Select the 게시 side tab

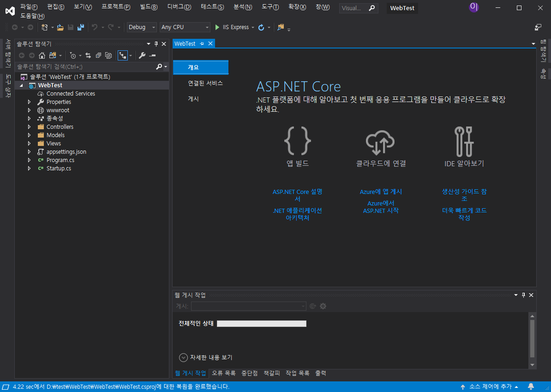(193, 99)
